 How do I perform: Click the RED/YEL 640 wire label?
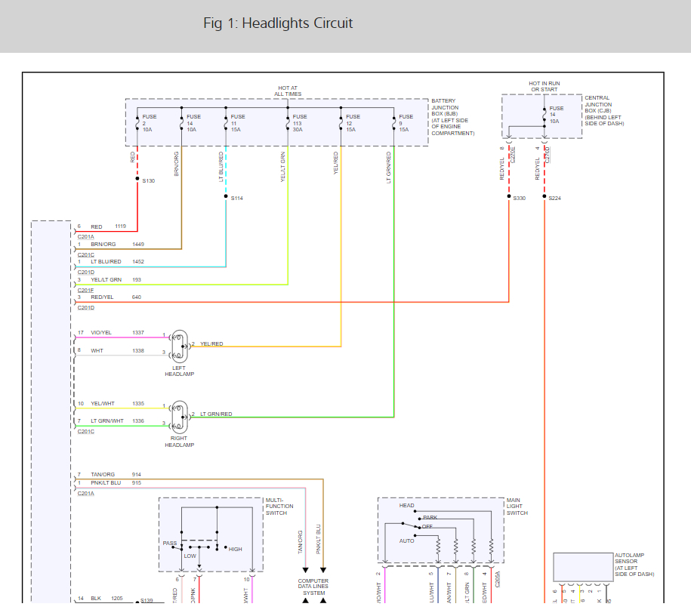coord(116,297)
